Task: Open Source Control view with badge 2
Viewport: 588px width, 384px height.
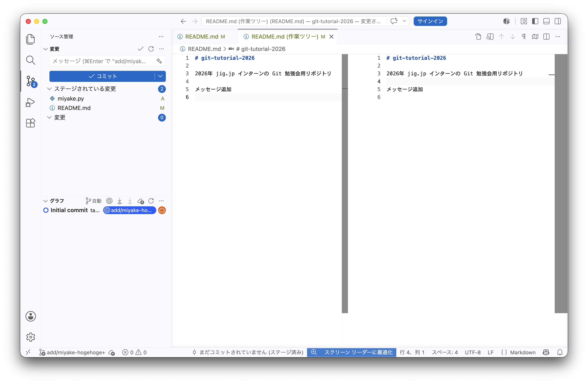Action: click(31, 81)
